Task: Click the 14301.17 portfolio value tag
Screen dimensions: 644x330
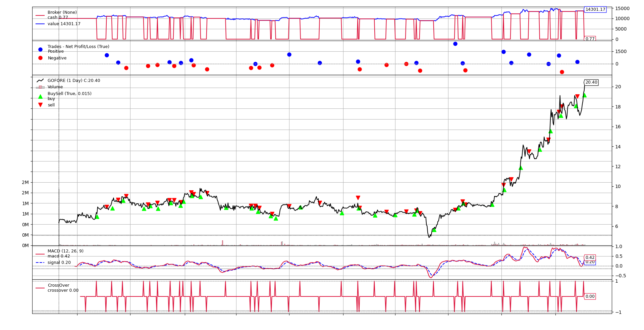Action: coord(595,9)
